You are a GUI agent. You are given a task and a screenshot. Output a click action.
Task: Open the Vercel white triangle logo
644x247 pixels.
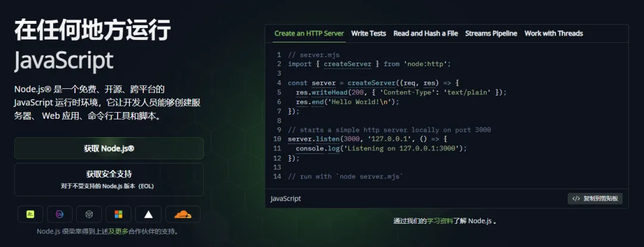point(148,214)
